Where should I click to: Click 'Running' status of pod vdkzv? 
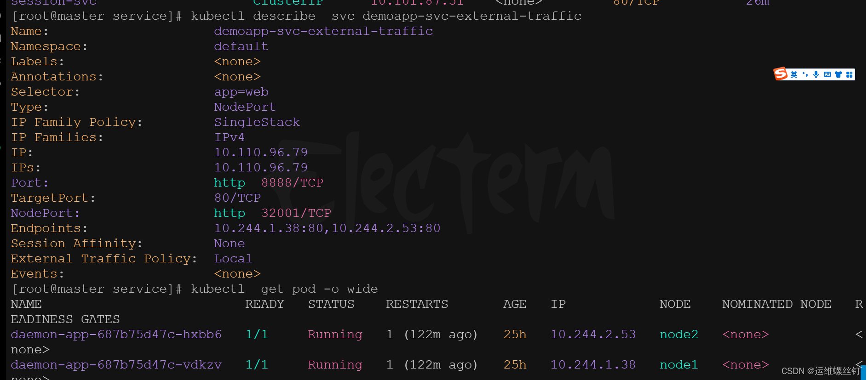coord(335,365)
